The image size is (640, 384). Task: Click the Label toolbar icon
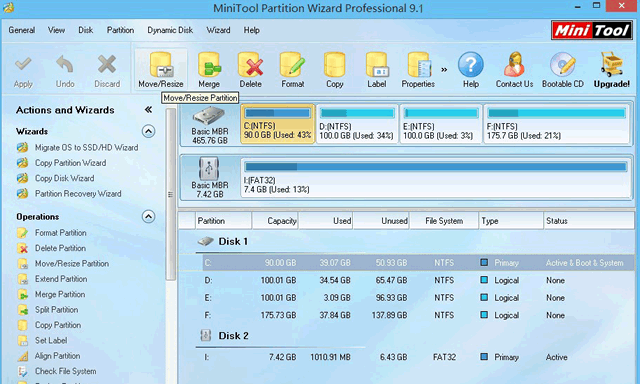376,65
